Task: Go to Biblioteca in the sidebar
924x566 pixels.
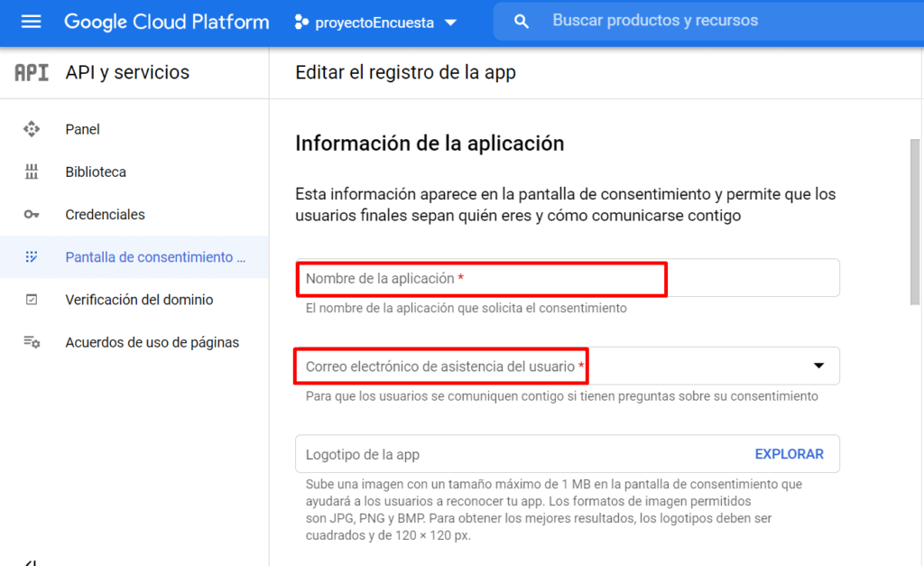Action: point(134,172)
